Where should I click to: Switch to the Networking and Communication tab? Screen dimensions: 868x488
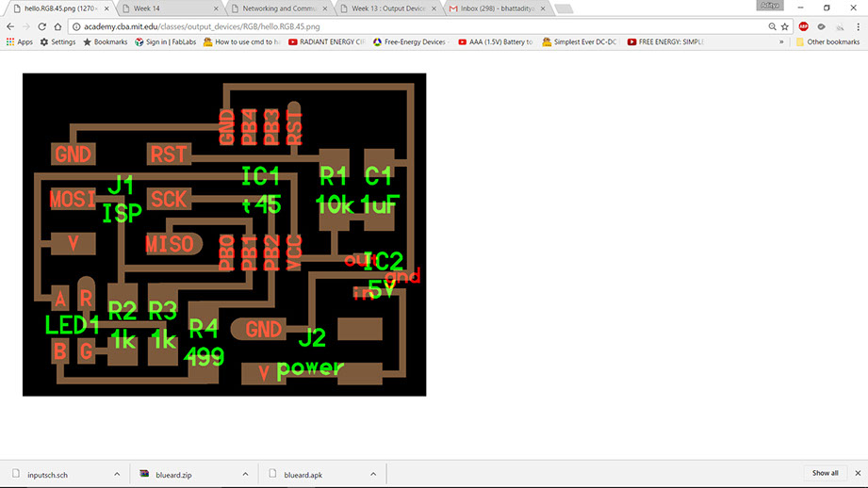tap(278, 8)
